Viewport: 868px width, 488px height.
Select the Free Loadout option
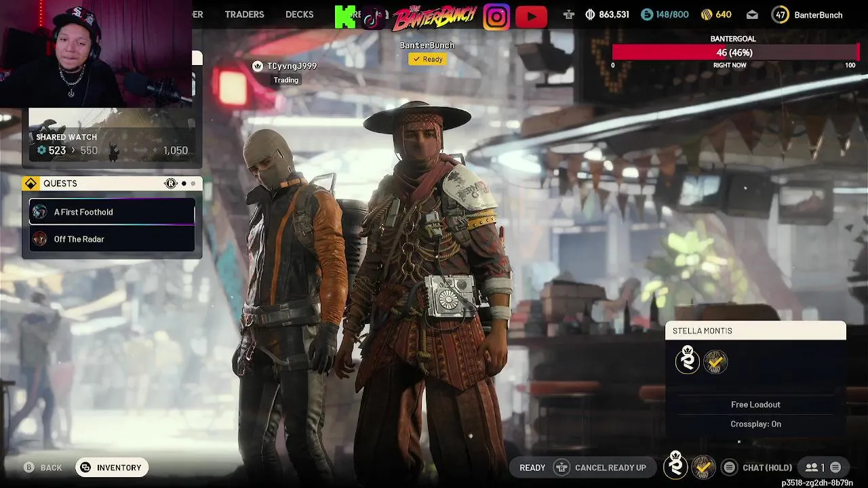(x=755, y=405)
